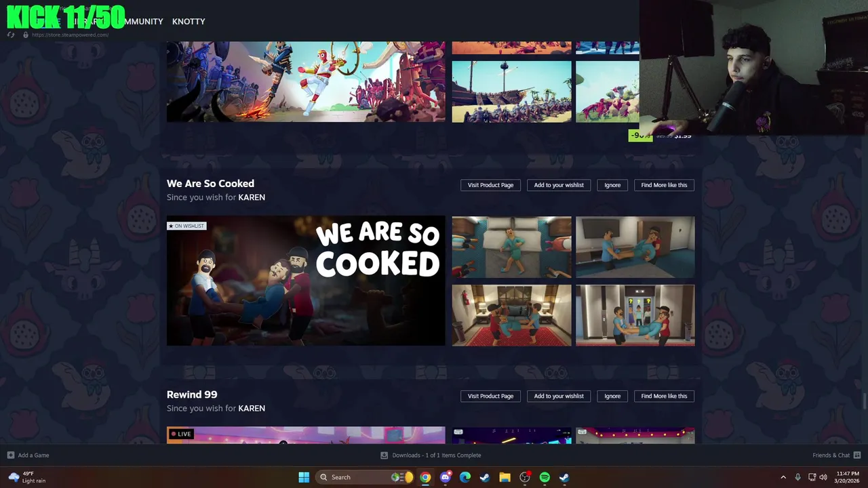Image resolution: width=868 pixels, height=488 pixels.
Task: Open the Rewind 99 live capsule image
Action: [306, 435]
